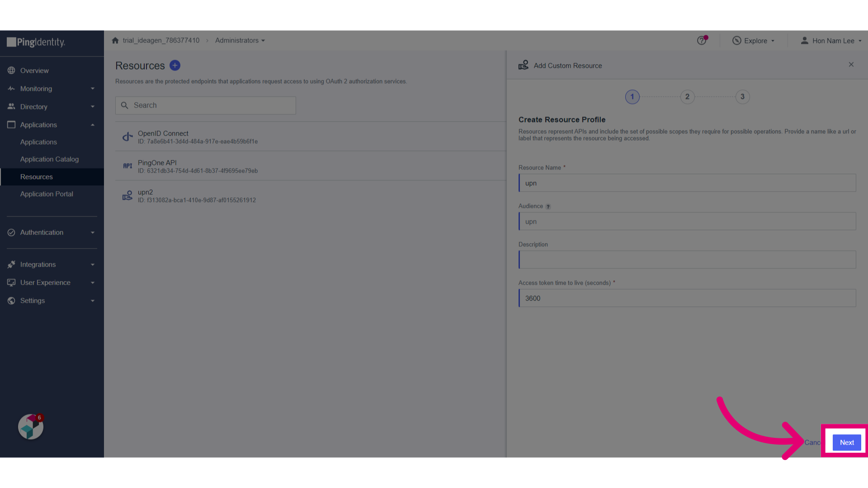868x488 pixels.
Task: Click the OpenID Connect resource icon
Action: pos(127,136)
